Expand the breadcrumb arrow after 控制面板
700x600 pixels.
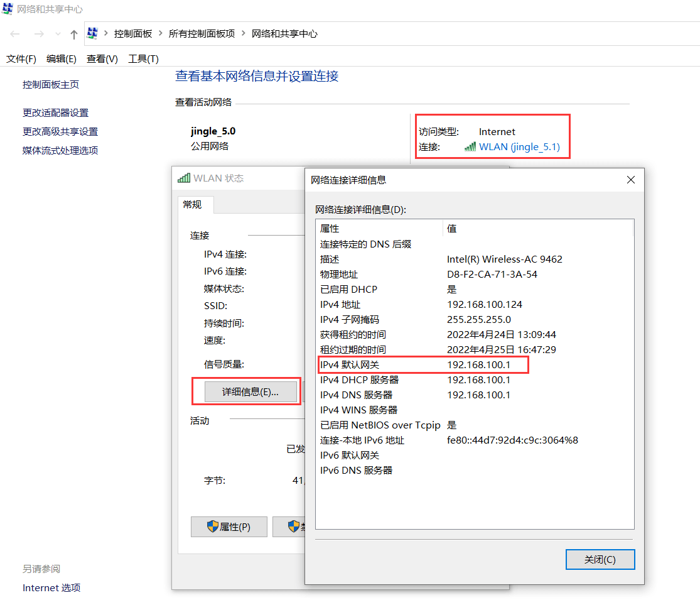point(159,33)
